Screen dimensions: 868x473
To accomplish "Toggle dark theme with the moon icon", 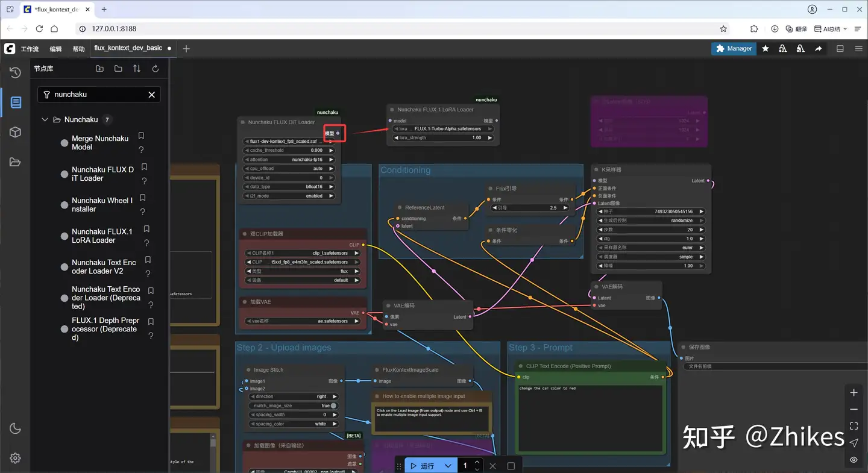I will pyautogui.click(x=15, y=428).
